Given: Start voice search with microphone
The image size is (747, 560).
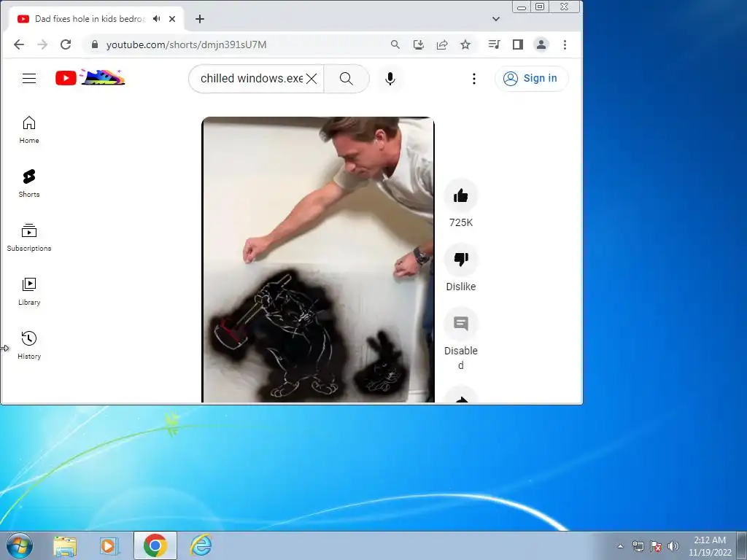Looking at the screenshot, I should [390, 79].
